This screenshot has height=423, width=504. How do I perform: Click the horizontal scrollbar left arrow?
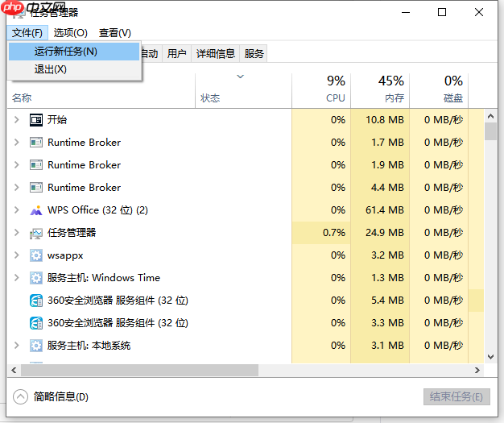[14, 371]
